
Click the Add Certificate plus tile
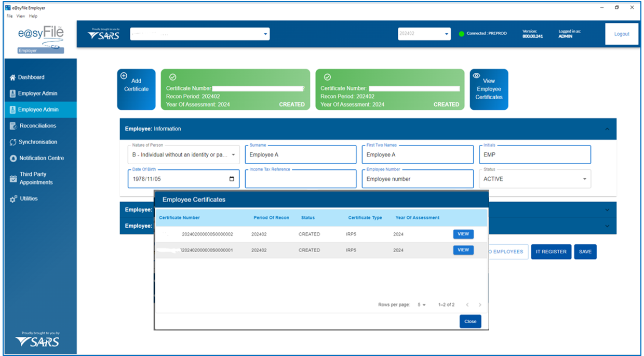[x=136, y=89]
